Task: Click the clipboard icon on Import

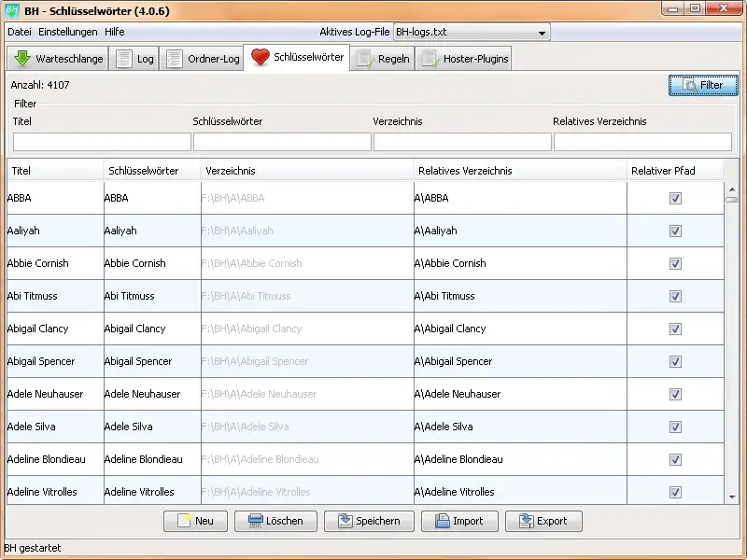Action: 442,521
